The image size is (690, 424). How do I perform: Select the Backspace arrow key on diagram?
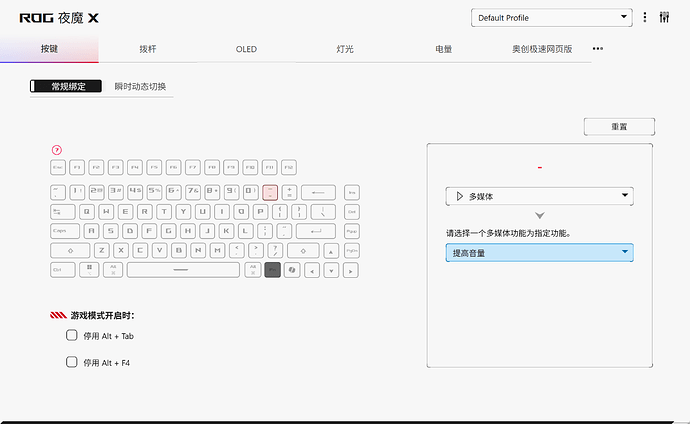pos(318,191)
